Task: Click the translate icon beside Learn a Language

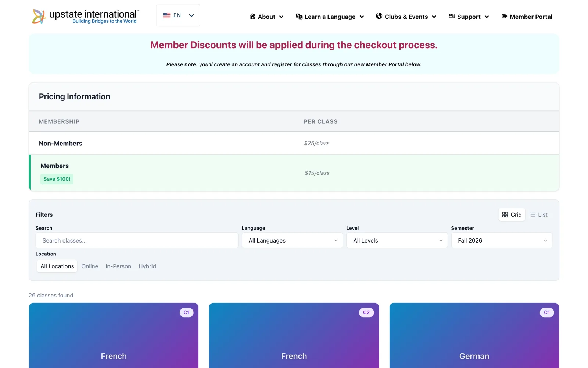Action: pyautogui.click(x=299, y=17)
